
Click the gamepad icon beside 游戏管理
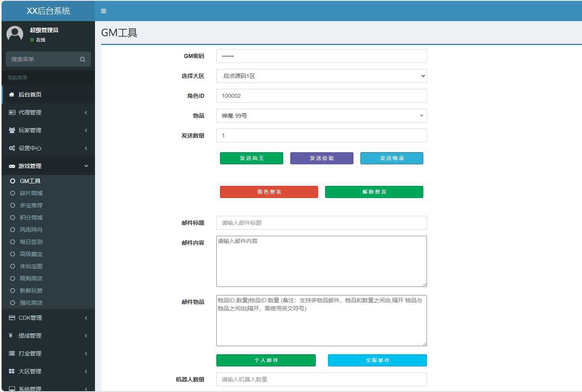point(12,166)
